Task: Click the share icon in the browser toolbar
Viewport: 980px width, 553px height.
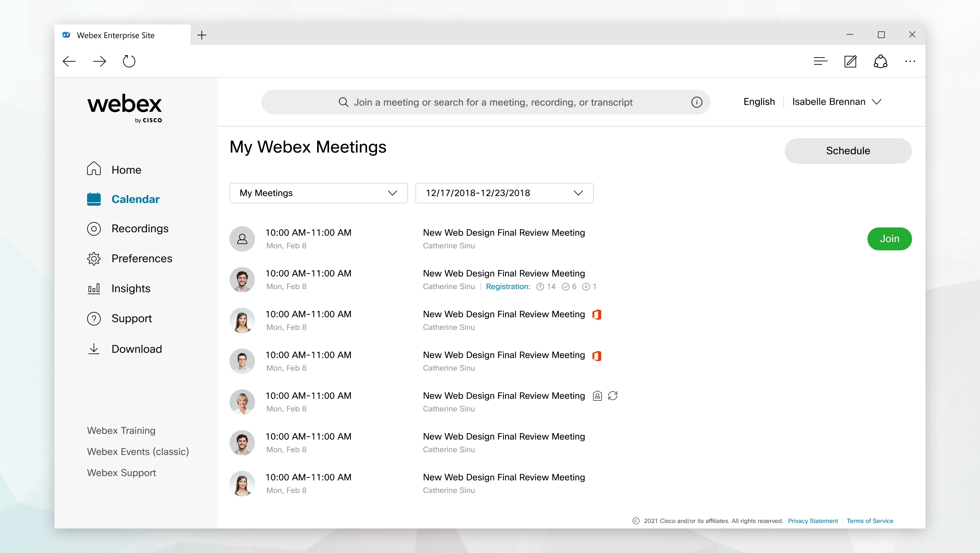Action: click(x=880, y=61)
